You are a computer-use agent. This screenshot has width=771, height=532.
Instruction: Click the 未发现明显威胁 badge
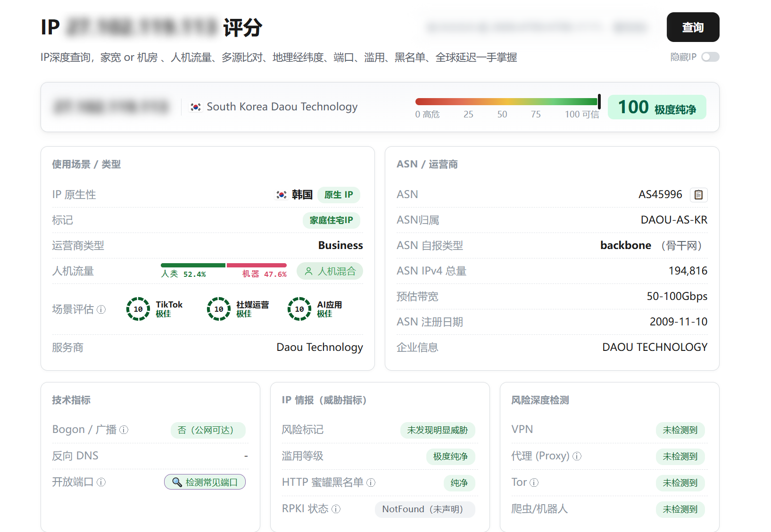pyautogui.click(x=438, y=430)
